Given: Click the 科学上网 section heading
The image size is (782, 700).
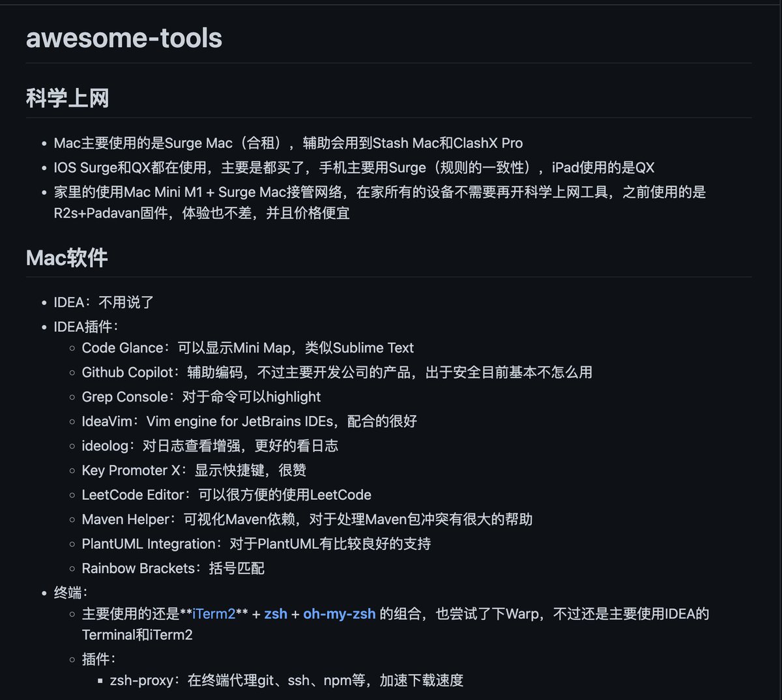Looking at the screenshot, I should [66, 98].
